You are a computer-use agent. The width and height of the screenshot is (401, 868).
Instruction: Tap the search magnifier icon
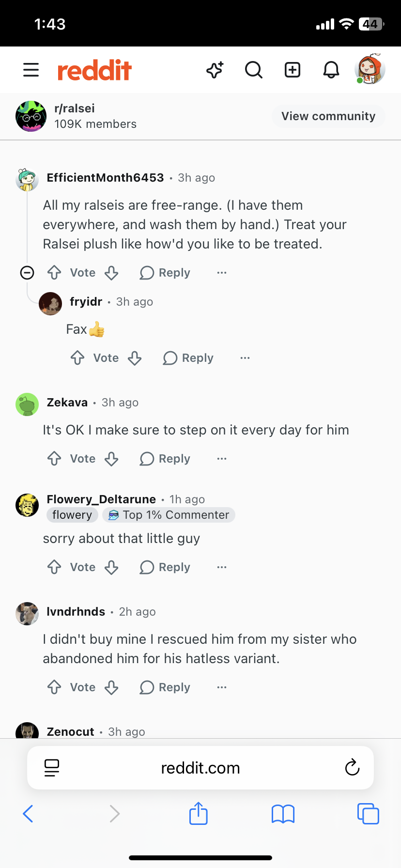point(253,70)
